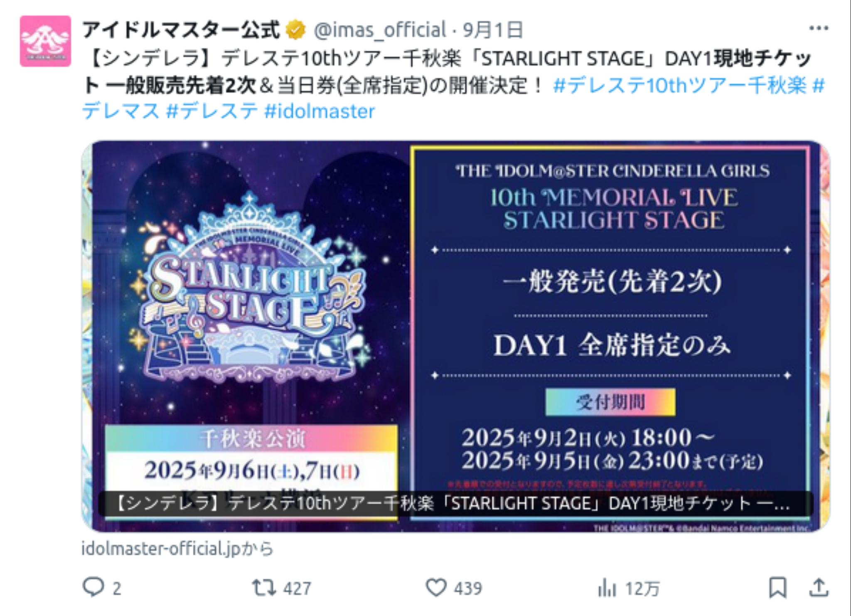
Task: Visit idolmaster-official.jp source link
Action: pyautogui.click(x=177, y=549)
